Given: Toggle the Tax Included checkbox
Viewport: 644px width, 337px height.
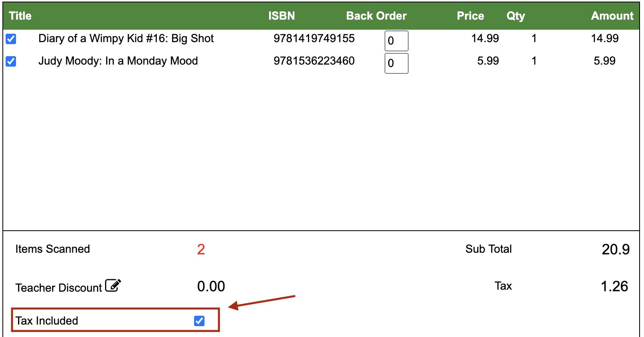Looking at the screenshot, I should coord(199,321).
